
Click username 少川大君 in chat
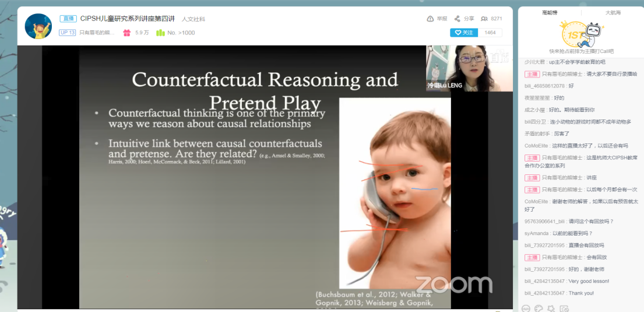(x=534, y=62)
